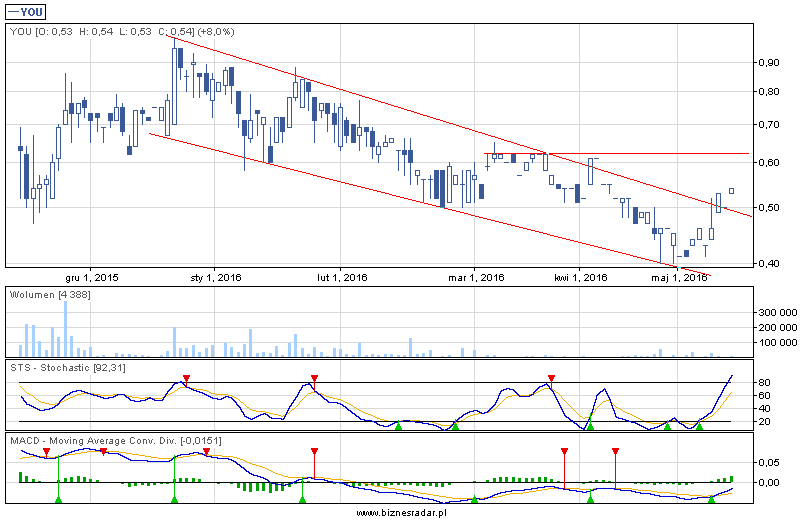Click the rightmost green buy marker in Stochastic panel
This screenshot has height=520, width=800.
pos(699,426)
